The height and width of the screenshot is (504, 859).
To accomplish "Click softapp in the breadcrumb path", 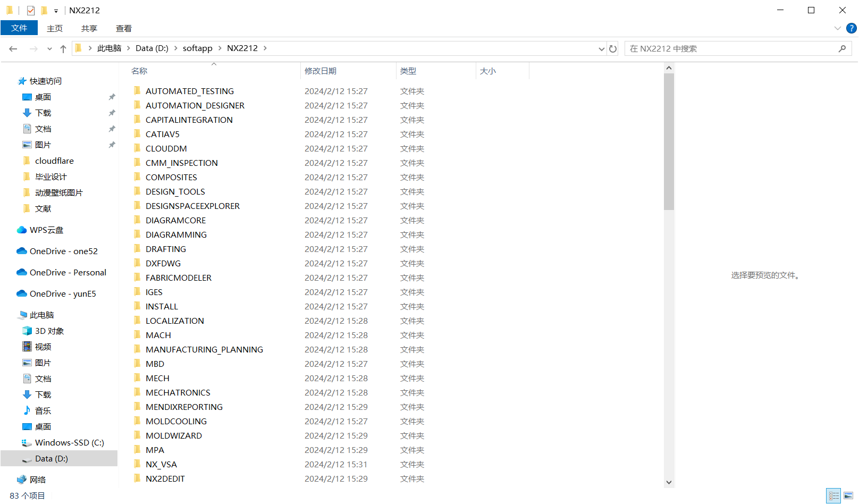I will 197,48.
